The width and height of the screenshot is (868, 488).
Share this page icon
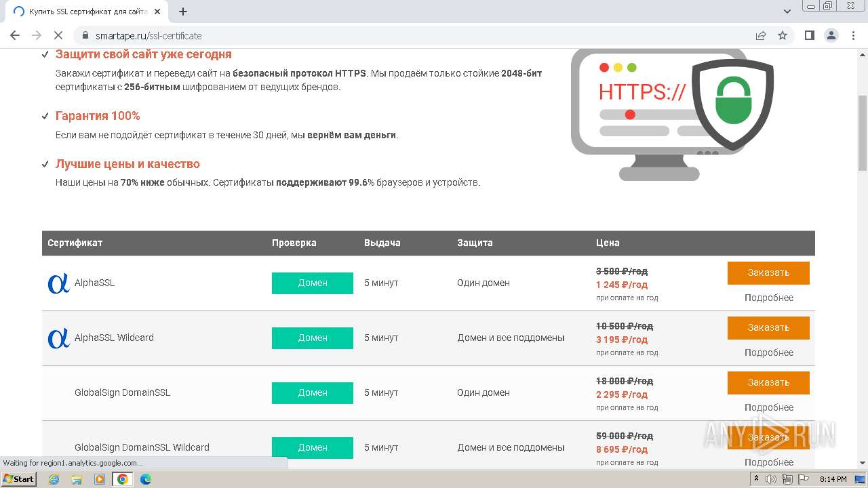pyautogui.click(x=761, y=35)
